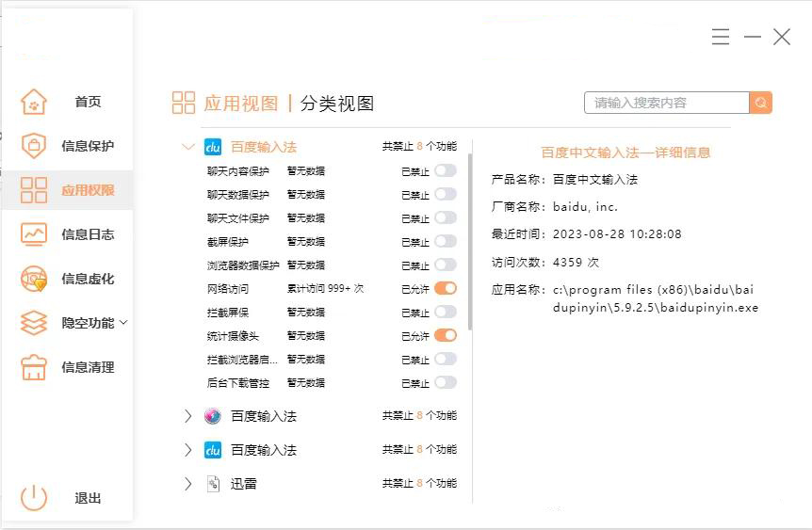Toggle 拦截屏保 switch
The height and width of the screenshot is (530, 812).
(446, 313)
